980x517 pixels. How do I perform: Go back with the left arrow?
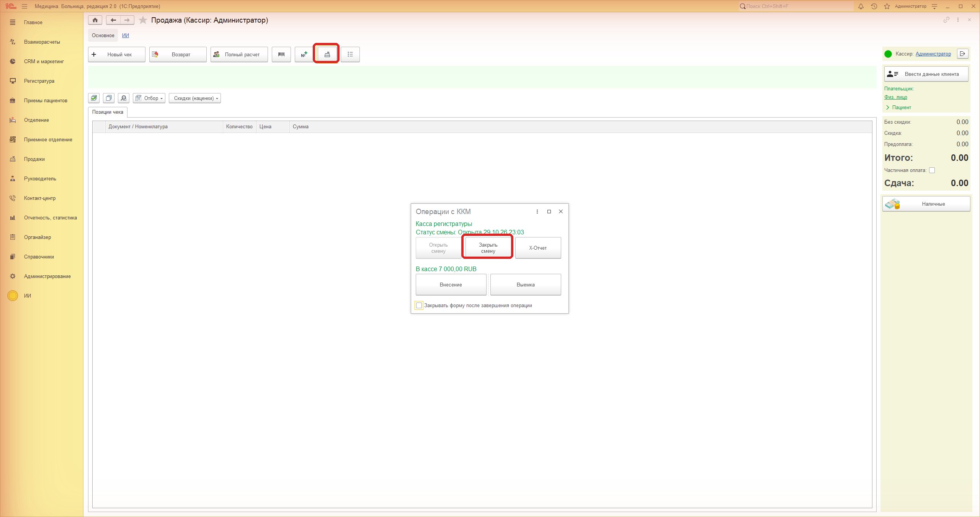tap(113, 20)
